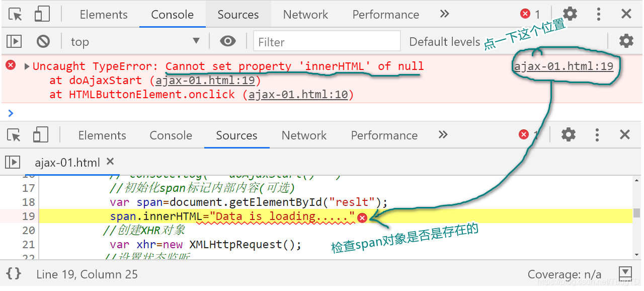Close the ajax-01.html file tab

pos(110,162)
